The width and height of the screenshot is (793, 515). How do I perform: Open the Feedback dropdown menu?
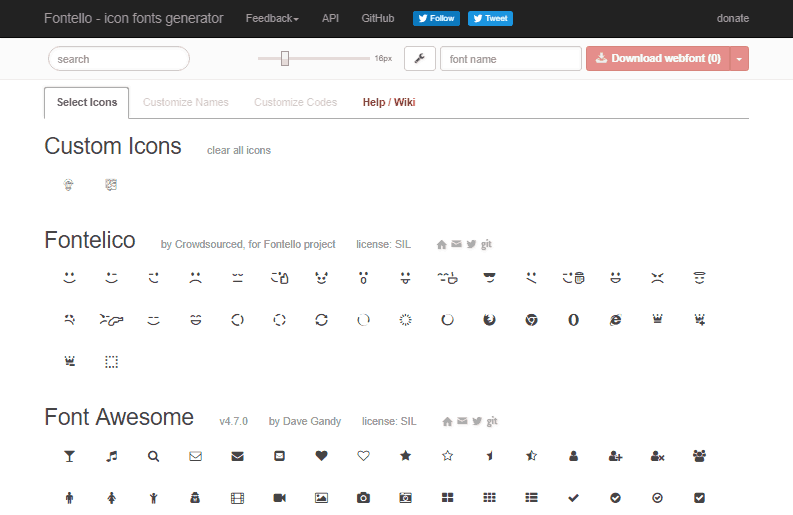[272, 18]
